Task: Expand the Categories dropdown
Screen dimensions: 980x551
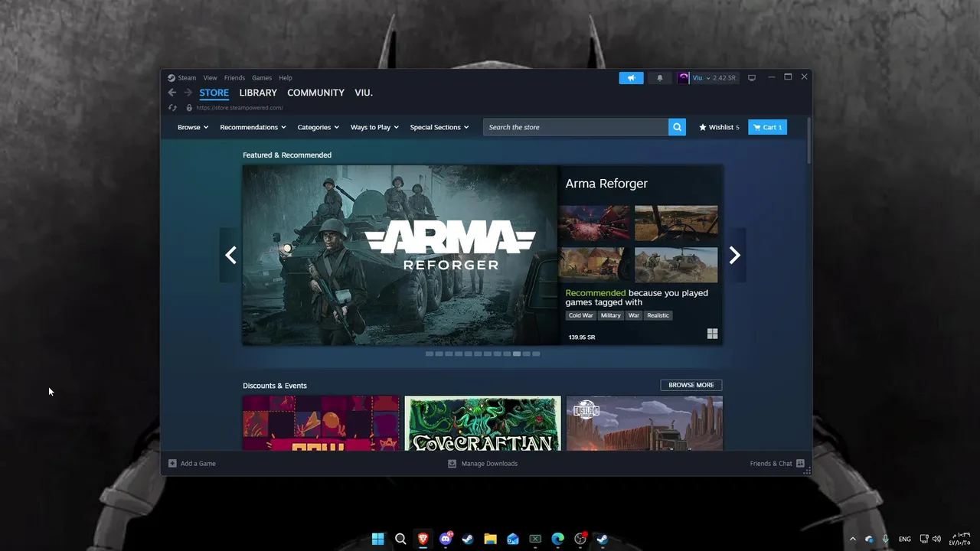Action: point(318,127)
